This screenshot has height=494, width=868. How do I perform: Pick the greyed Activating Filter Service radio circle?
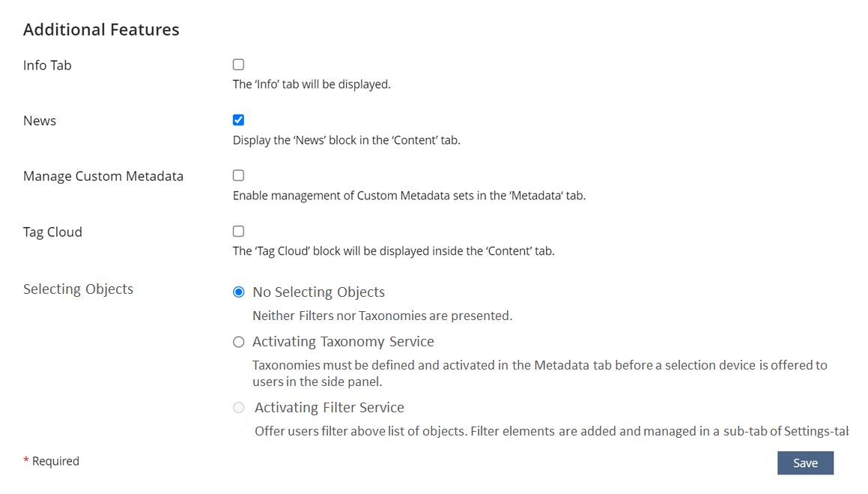point(239,408)
